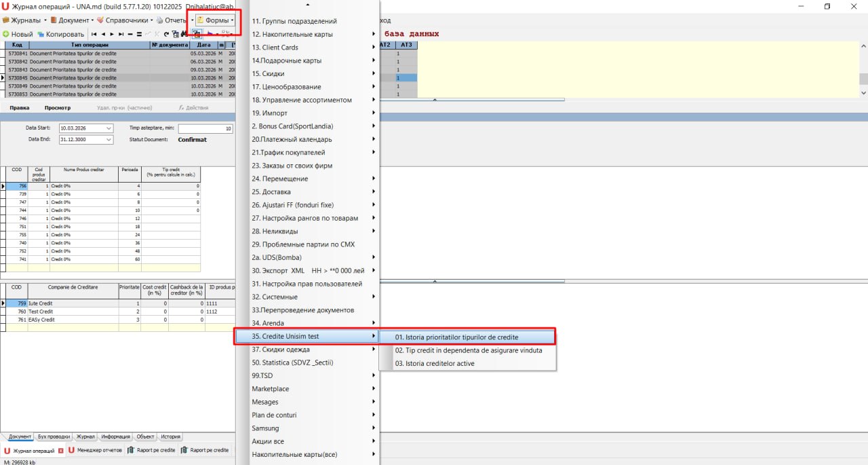Click the Правка button
Image resolution: width=868 pixels, height=465 pixels.
20,108
